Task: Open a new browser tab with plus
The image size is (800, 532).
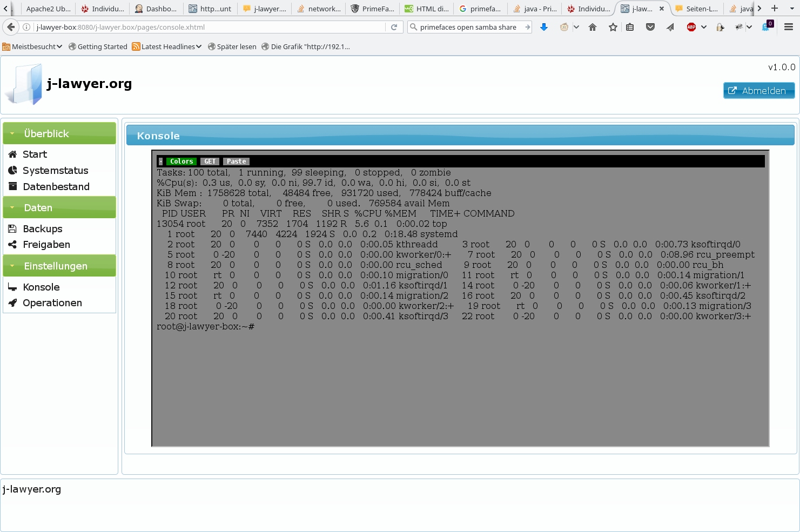Action: (775, 8)
